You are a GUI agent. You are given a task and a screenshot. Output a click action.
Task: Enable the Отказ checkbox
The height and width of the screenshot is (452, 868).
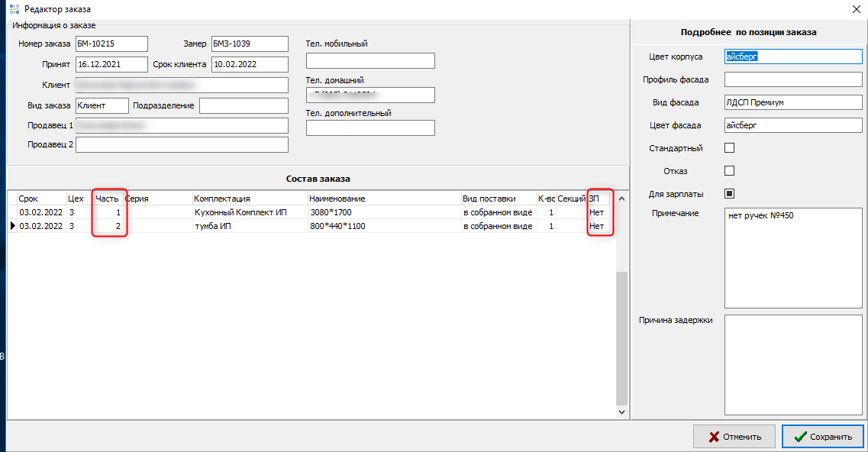pos(729,170)
